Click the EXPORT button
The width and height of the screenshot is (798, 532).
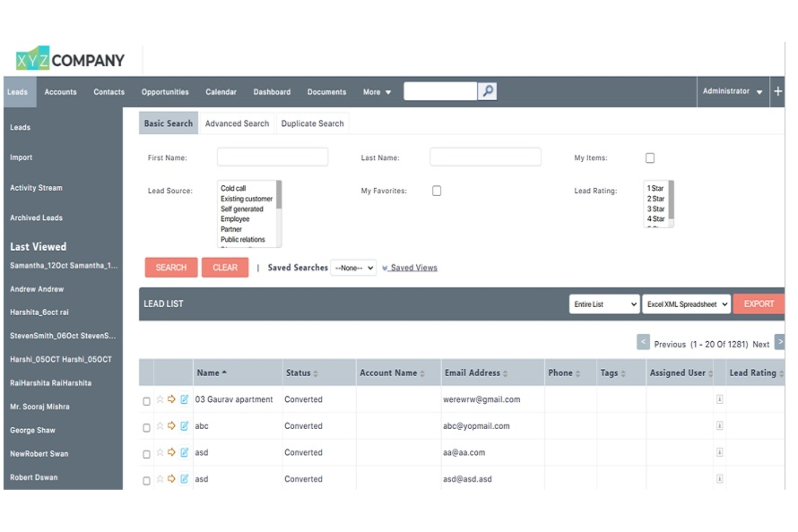[x=759, y=304]
